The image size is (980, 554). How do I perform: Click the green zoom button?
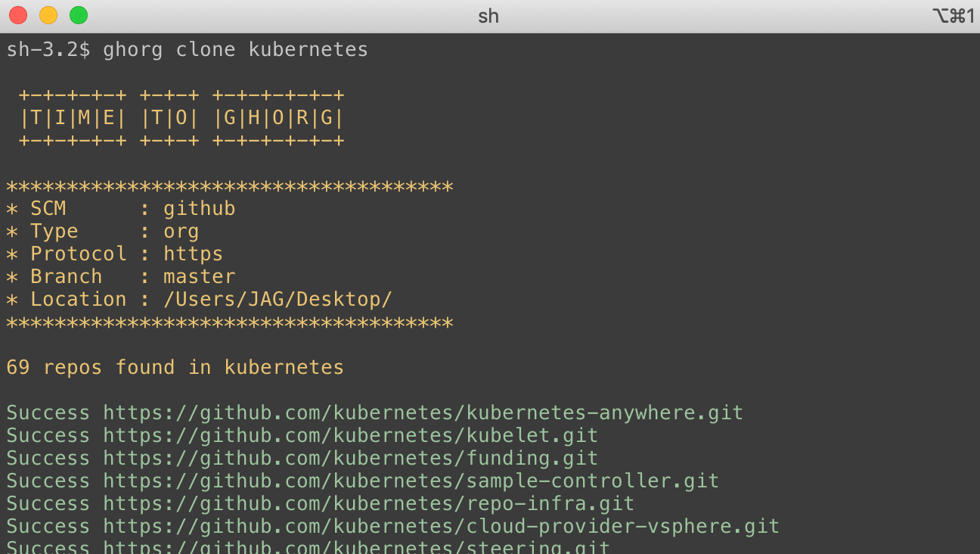(x=79, y=14)
